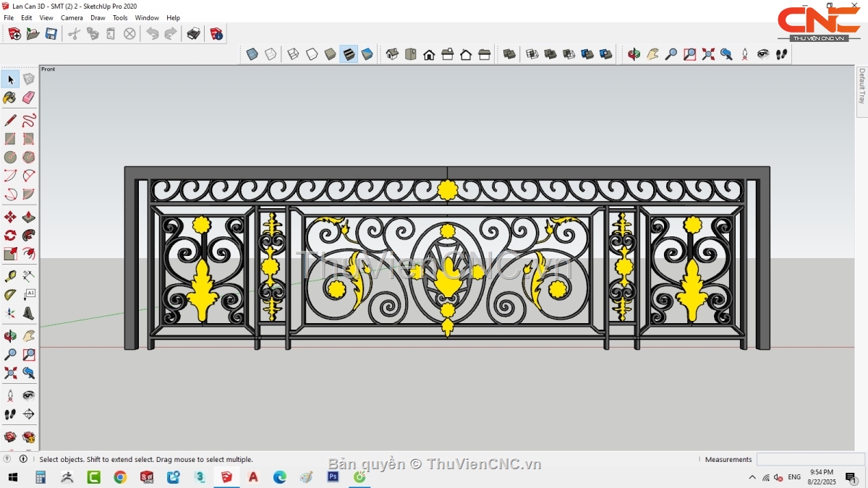Click the Save button in toolbar
The height and width of the screenshot is (488, 868).
(51, 34)
